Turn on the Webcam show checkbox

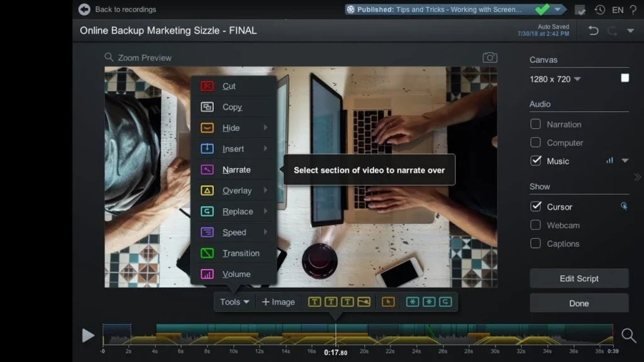[536, 225]
